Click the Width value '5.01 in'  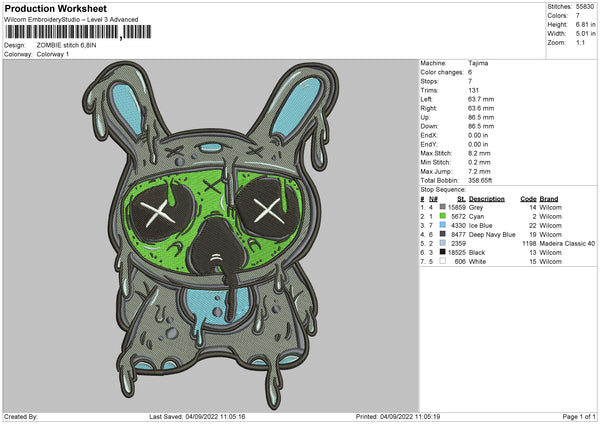point(585,34)
